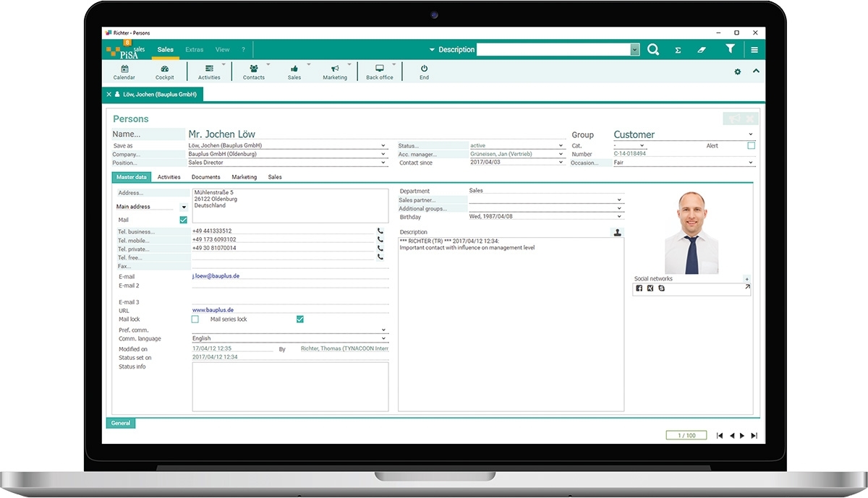Open the settings gear icon
The width and height of the screenshot is (868, 498).
738,72
